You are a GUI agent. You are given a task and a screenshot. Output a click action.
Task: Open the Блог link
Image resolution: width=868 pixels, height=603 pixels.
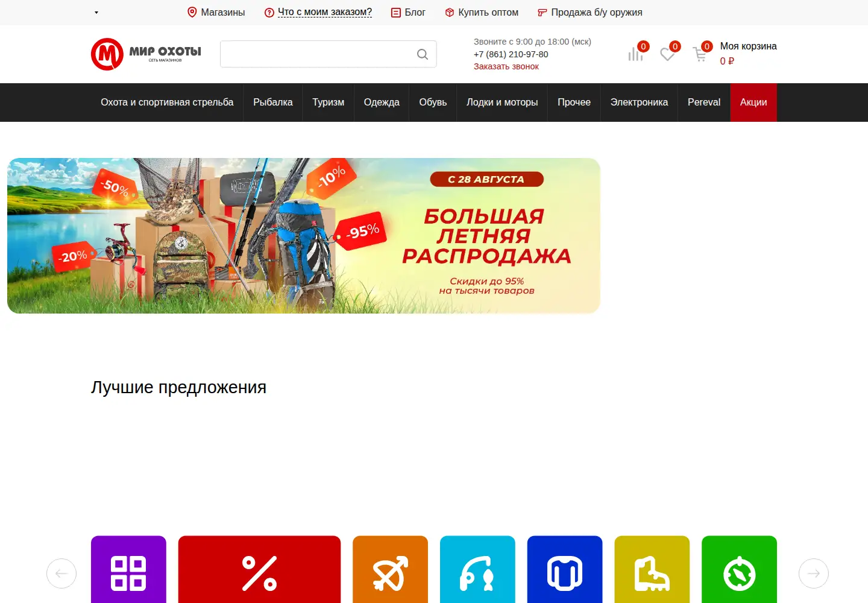coord(408,12)
